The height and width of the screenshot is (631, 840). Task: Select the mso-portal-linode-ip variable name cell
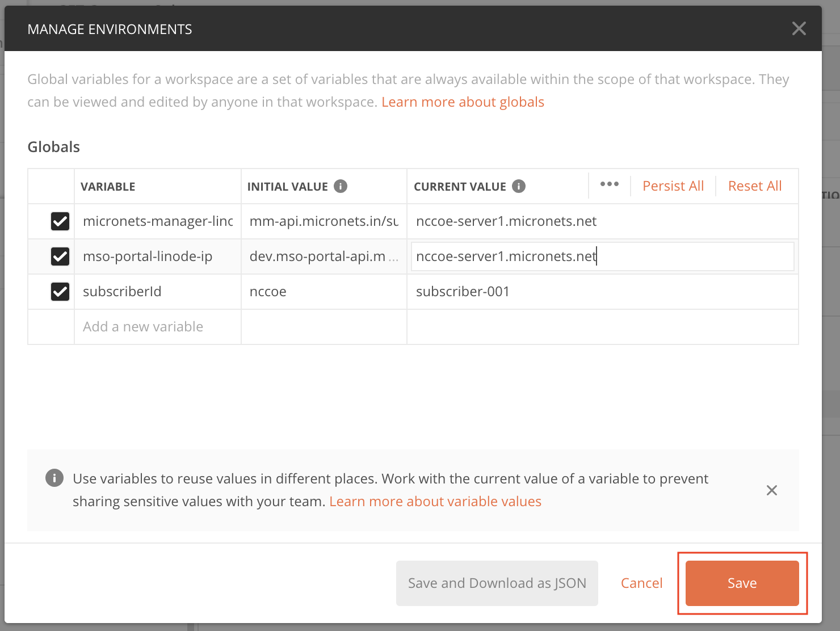(x=158, y=256)
